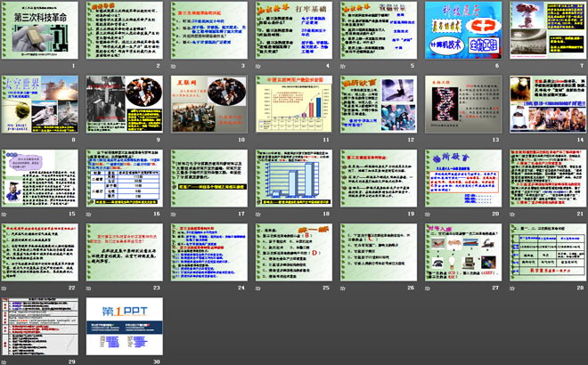Select slide 1 titled 第三次科技革命

(x=40, y=30)
